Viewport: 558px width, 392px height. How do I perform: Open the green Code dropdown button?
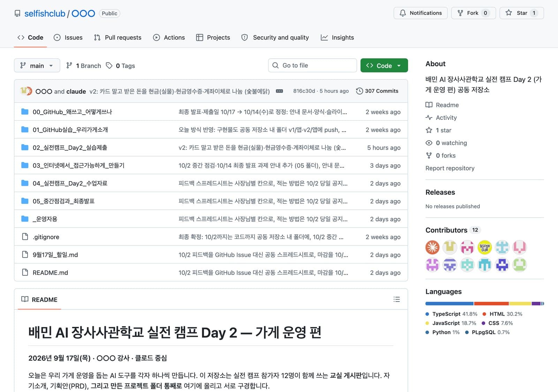384,66
